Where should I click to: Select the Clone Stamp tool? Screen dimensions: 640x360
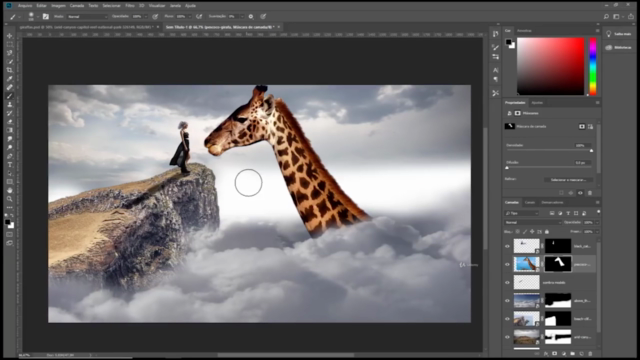tap(10, 104)
